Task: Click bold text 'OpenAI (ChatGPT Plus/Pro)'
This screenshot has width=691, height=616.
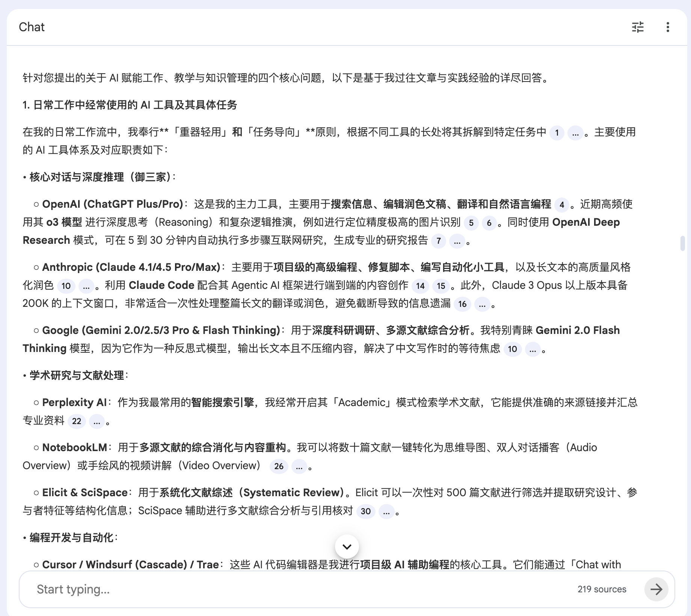Action: pos(112,204)
